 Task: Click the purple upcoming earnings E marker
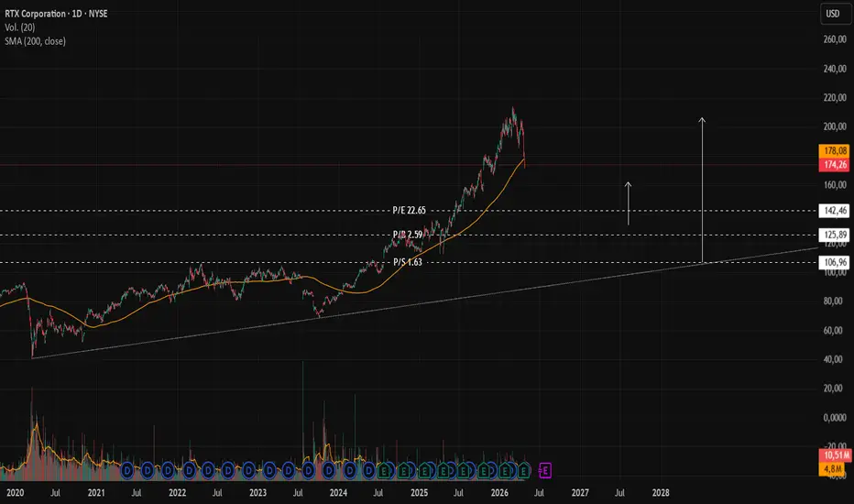[x=545, y=470]
